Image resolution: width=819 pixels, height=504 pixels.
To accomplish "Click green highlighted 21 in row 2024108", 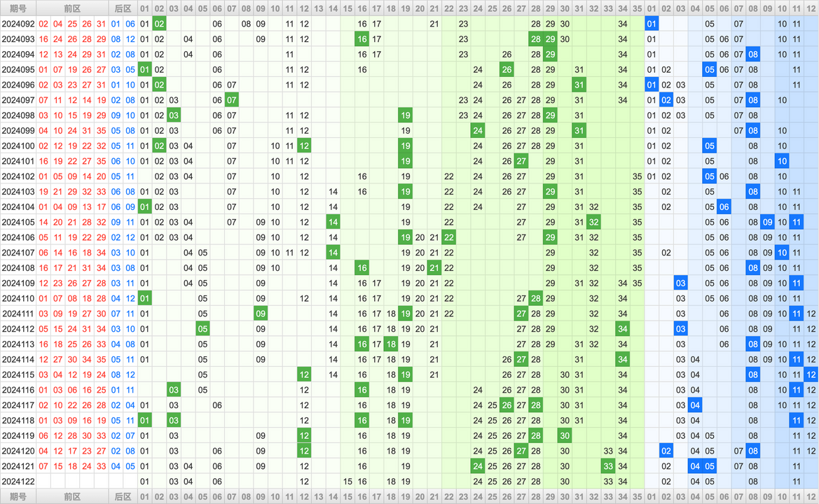I will [x=434, y=268].
